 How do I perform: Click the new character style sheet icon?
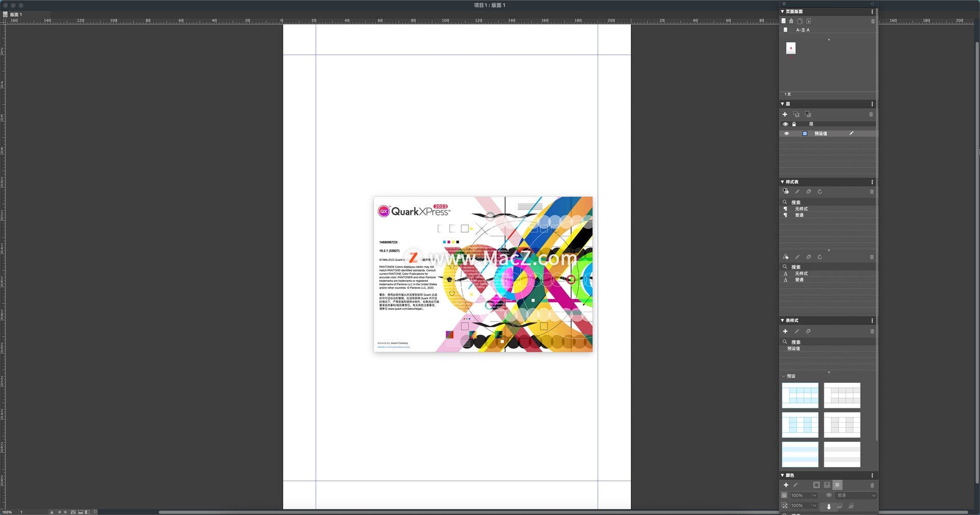click(786, 257)
